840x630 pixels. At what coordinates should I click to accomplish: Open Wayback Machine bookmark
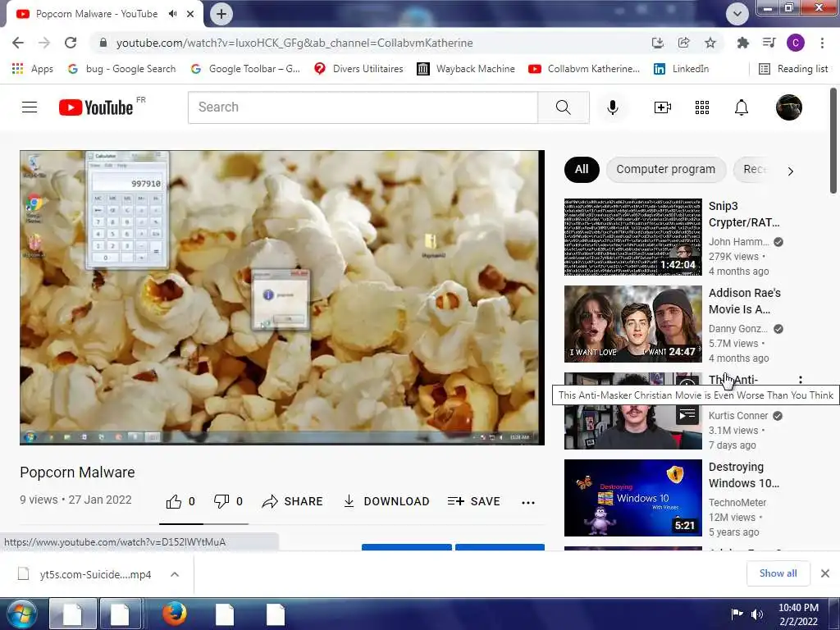tap(466, 69)
